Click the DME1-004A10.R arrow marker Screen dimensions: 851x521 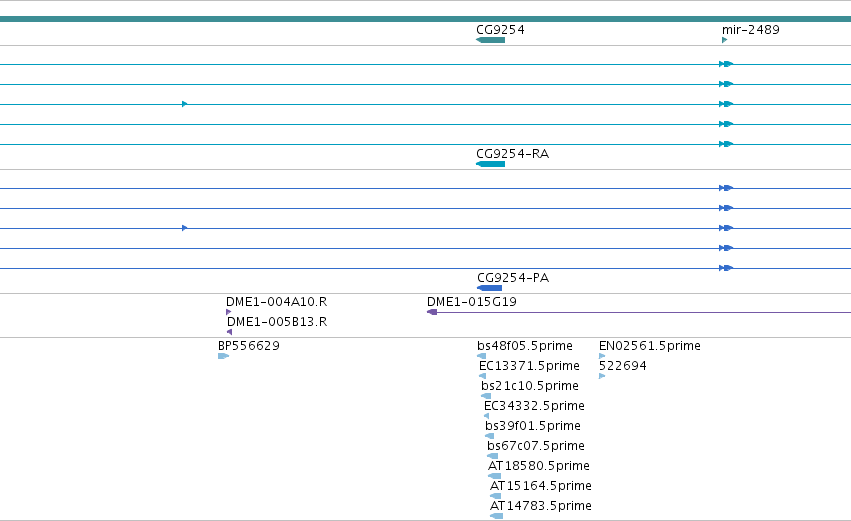228,312
